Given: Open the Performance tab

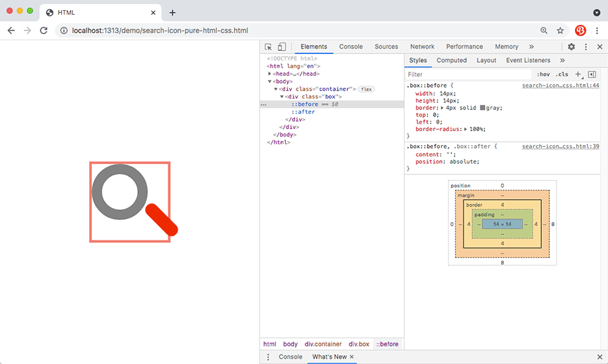Looking at the screenshot, I should click(464, 47).
